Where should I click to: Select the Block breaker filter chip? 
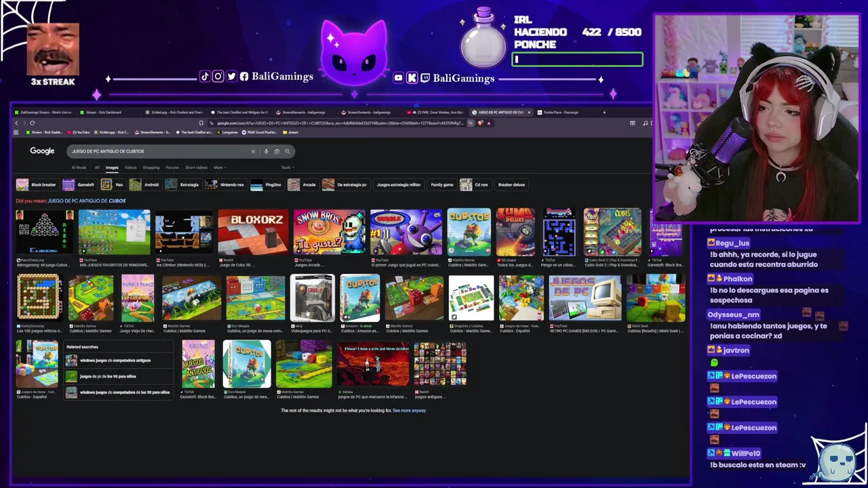pos(37,184)
